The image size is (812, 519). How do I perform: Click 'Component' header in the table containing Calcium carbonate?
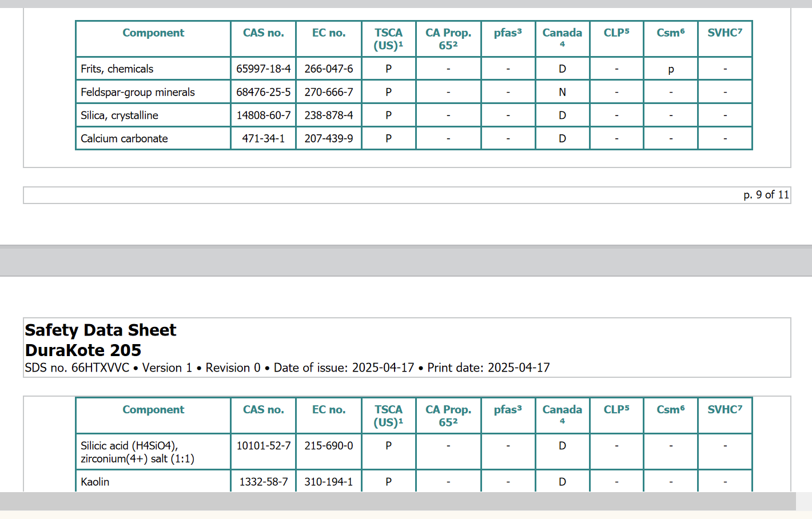pos(153,33)
